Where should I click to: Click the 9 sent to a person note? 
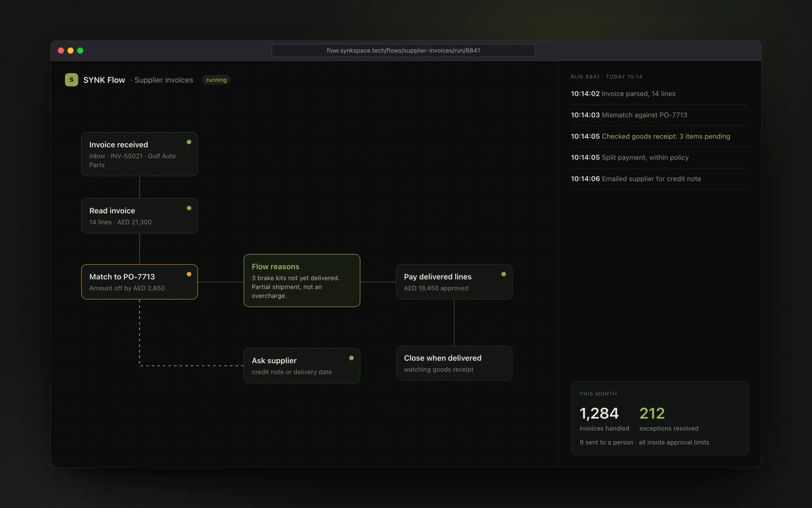coord(644,442)
